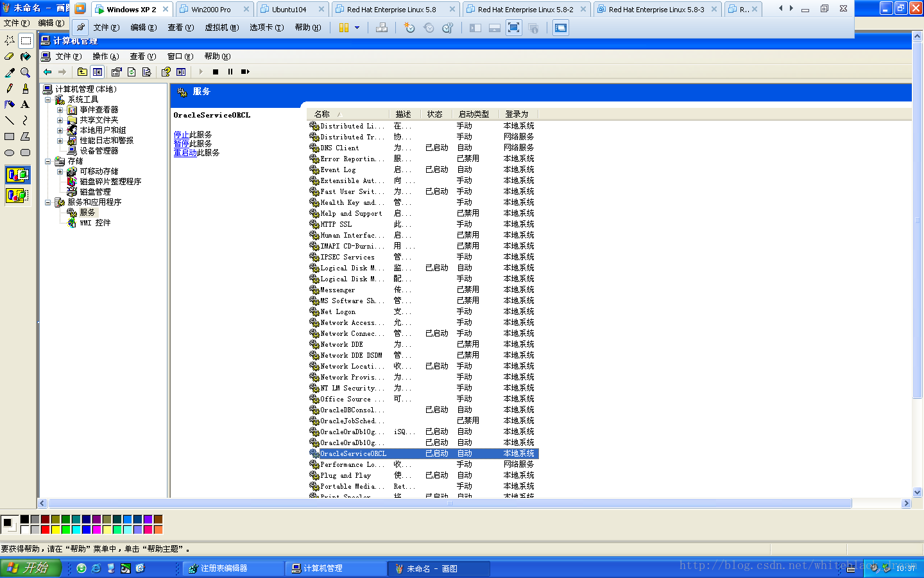Image resolution: width=924 pixels, height=578 pixels.
Task: Toggle the action pane toolbar icon near Help
Action: [181, 72]
